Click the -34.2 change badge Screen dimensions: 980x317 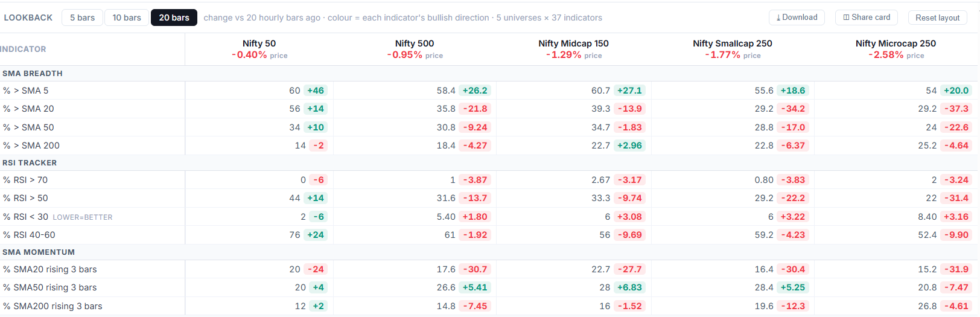point(793,109)
